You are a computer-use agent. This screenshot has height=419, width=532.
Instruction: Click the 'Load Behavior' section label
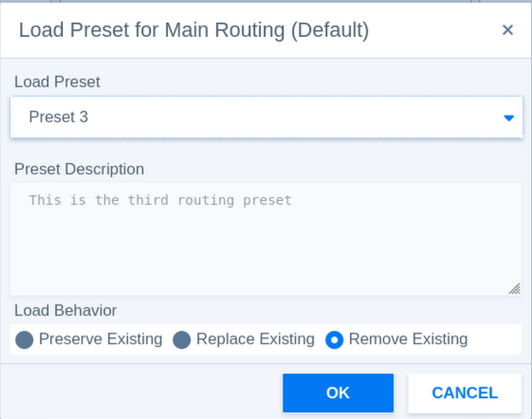[x=65, y=310]
